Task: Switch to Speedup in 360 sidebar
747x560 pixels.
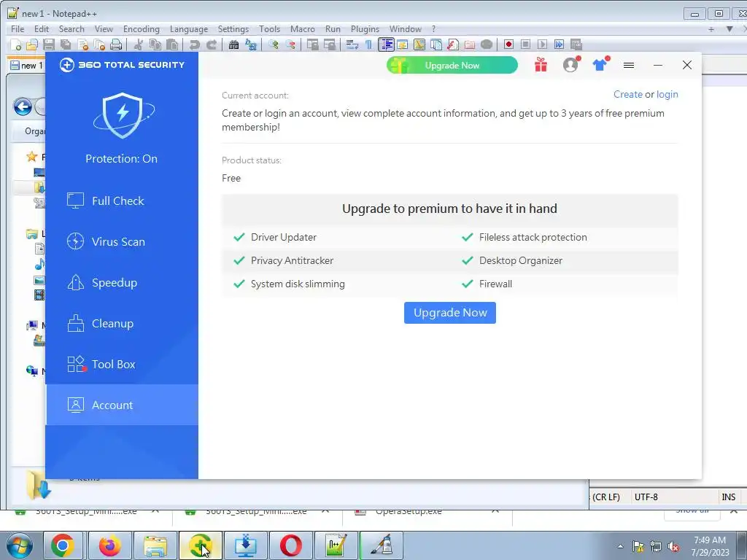Action: (122, 283)
